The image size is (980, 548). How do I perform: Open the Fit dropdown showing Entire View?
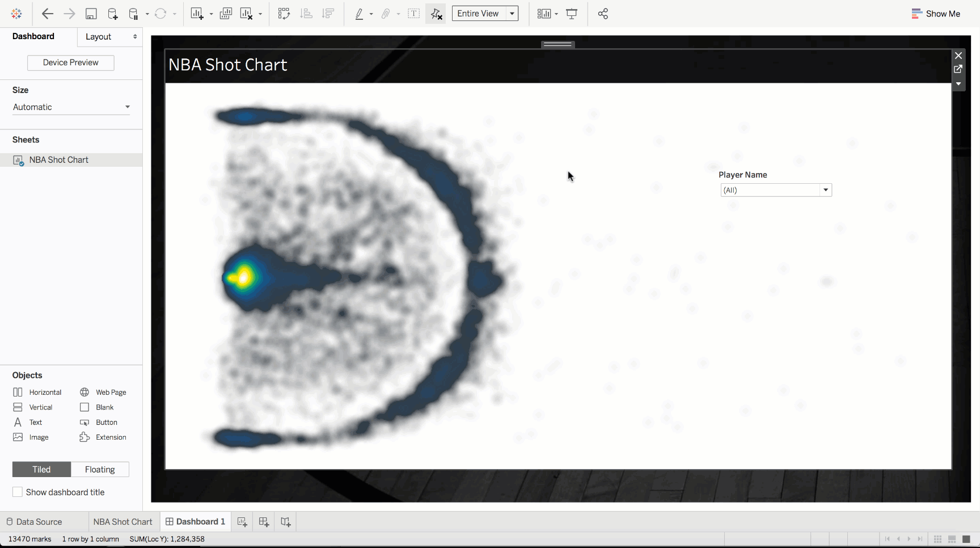[485, 14]
